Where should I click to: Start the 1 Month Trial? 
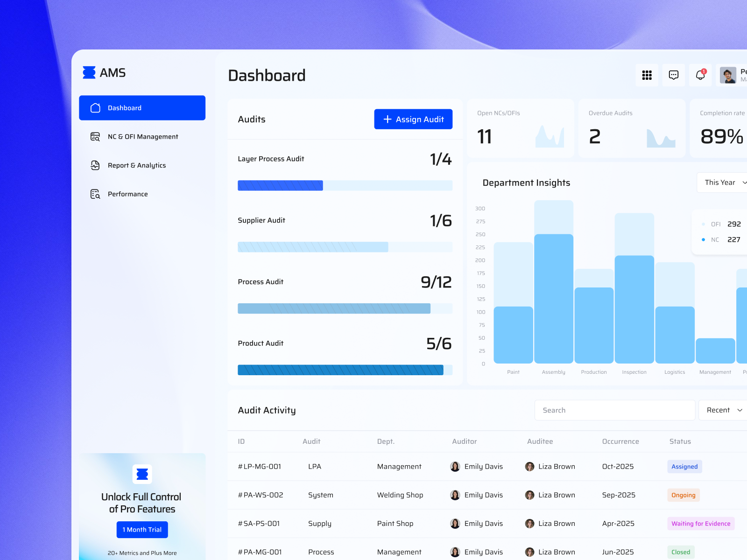(x=142, y=530)
